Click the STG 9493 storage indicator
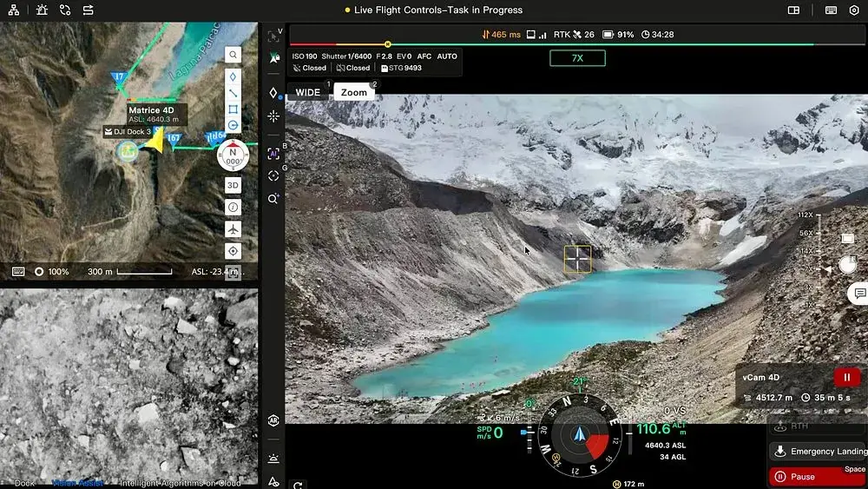 click(x=401, y=68)
